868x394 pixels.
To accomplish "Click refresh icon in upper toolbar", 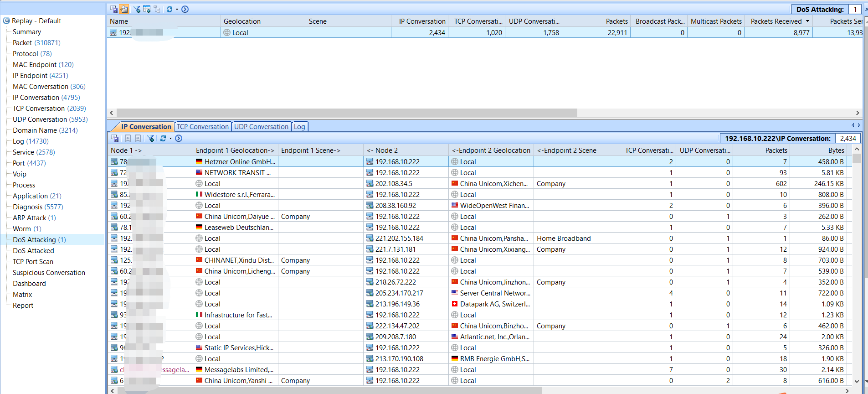I will click(x=169, y=9).
